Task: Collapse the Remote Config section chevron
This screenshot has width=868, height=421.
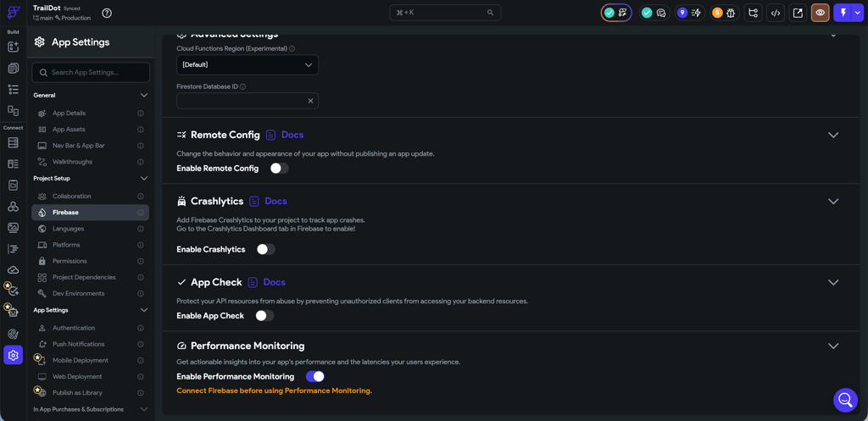Action: pyautogui.click(x=833, y=135)
